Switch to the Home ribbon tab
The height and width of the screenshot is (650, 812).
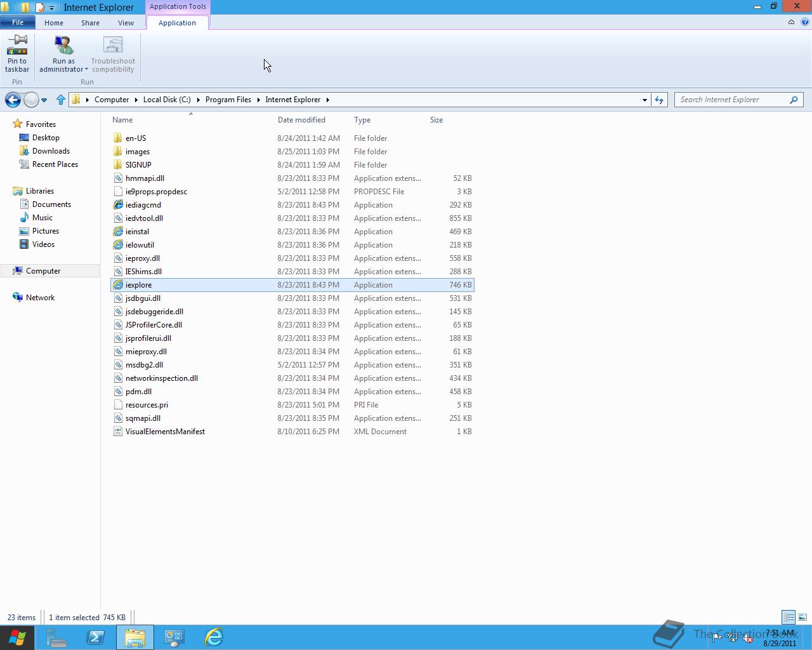pyautogui.click(x=54, y=23)
